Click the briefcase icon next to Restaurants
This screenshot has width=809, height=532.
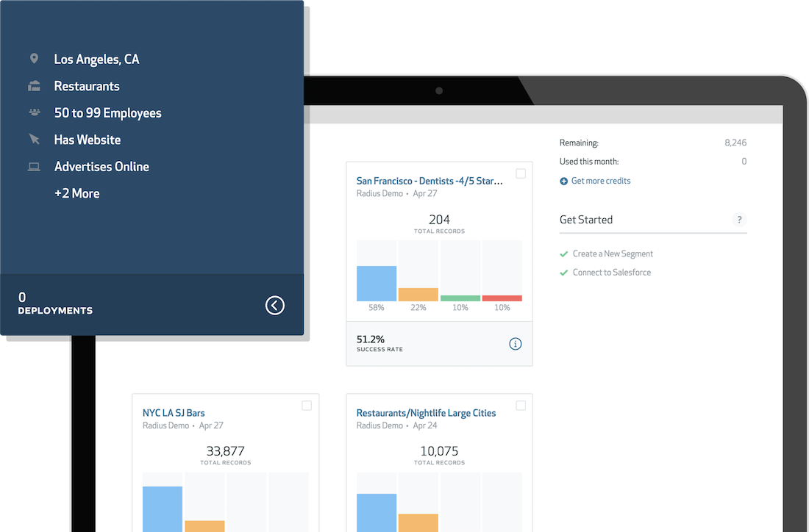(x=34, y=86)
